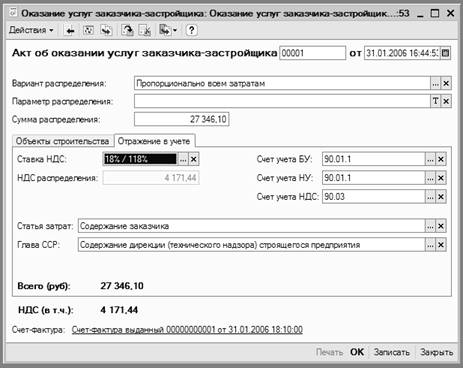The height and width of the screenshot is (368, 463).
Task: Click the OK button
Action: point(357,352)
